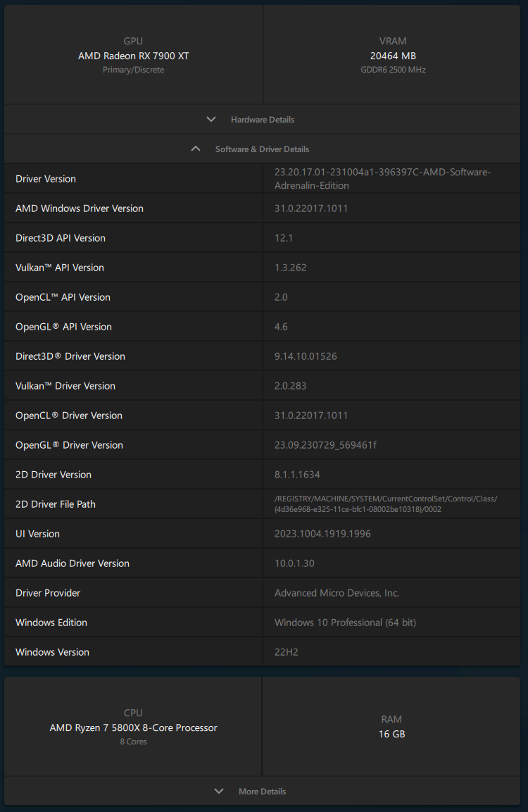Image resolution: width=528 pixels, height=812 pixels.
Task: Collapse the Software & Driver Details chevron
Action: 196,149
